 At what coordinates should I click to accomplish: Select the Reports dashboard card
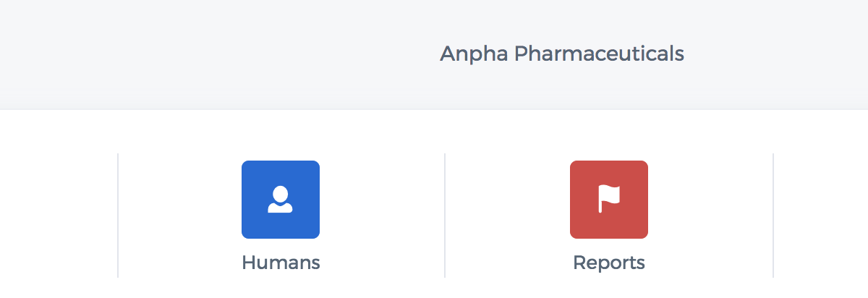(x=609, y=216)
